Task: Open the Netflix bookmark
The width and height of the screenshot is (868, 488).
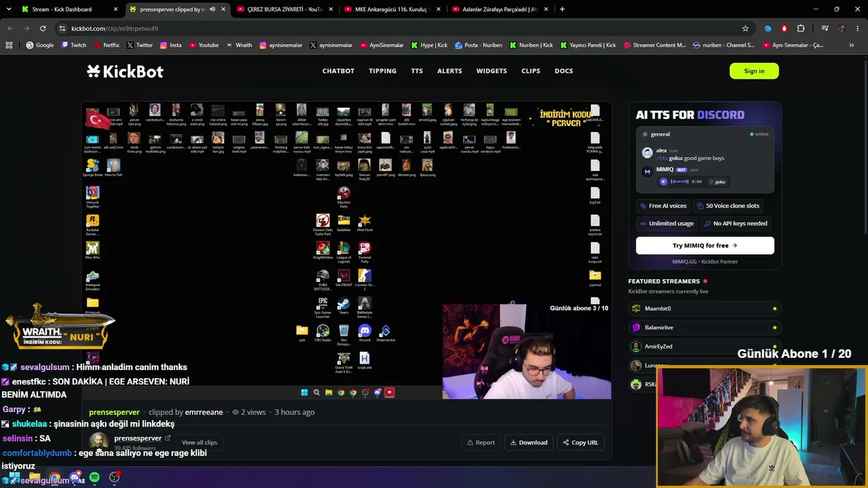Action: (106, 45)
